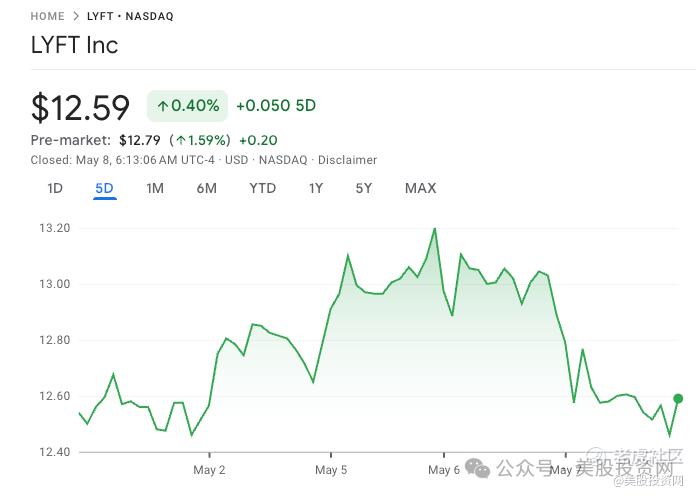Click the May 6 axis label
The width and height of the screenshot is (696, 496).
click(443, 470)
